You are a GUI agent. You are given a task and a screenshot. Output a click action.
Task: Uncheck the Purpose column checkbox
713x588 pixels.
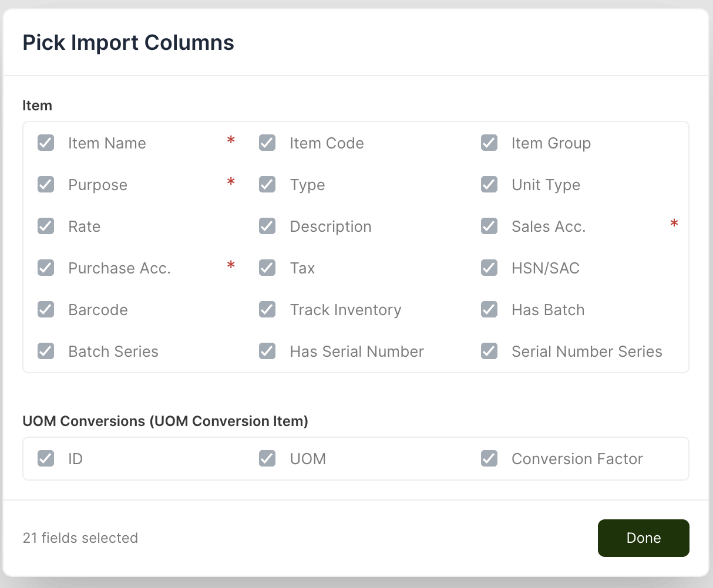[x=46, y=184]
